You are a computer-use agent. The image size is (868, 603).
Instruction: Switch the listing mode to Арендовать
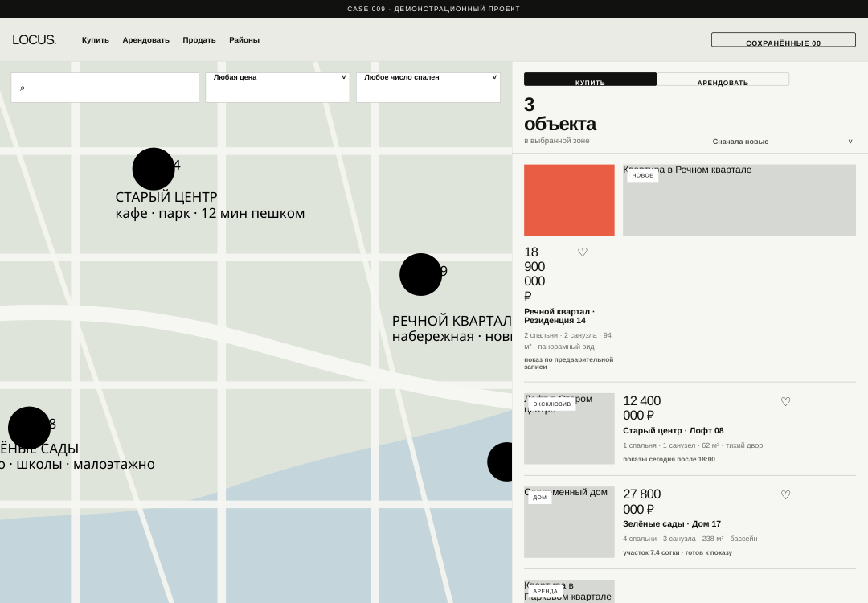pos(723,79)
